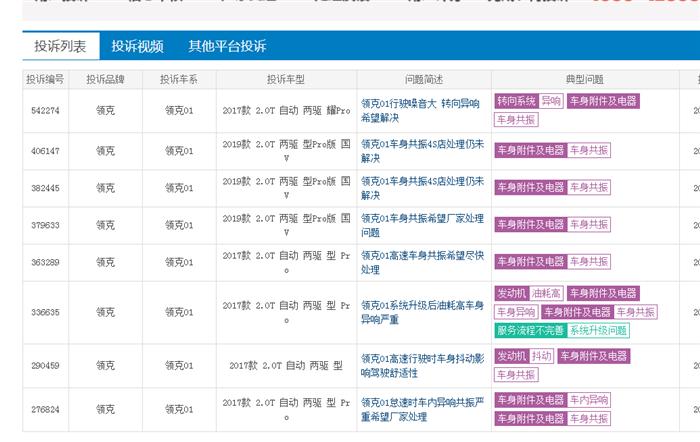Screen dimensions: 700x442
Task: Click the 车身共振 tag in row 363289
Action: pyautogui.click(x=589, y=261)
